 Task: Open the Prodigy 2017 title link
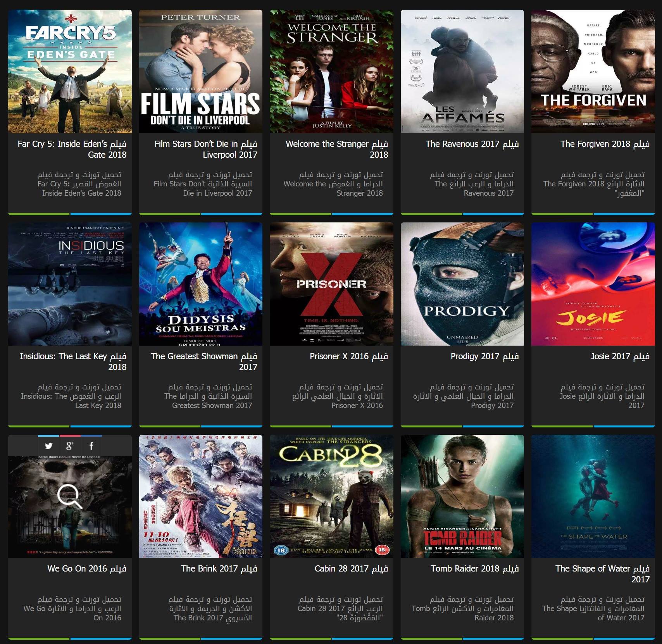click(484, 356)
